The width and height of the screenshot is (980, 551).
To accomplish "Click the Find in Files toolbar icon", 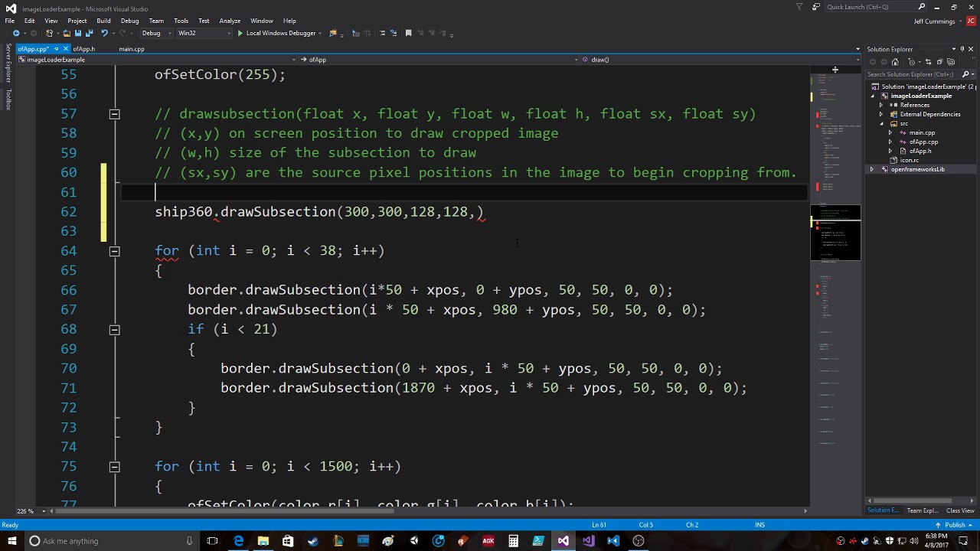I will [x=332, y=33].
